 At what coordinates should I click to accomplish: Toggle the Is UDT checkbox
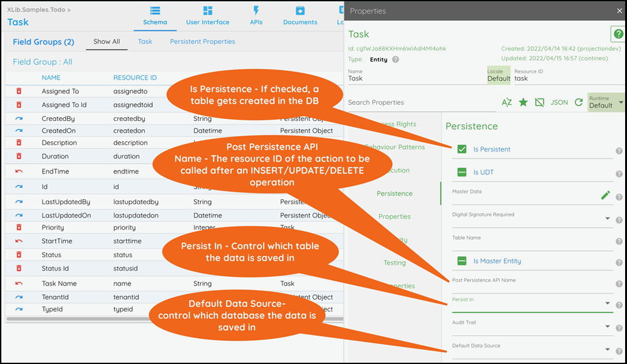coord(462,172)
